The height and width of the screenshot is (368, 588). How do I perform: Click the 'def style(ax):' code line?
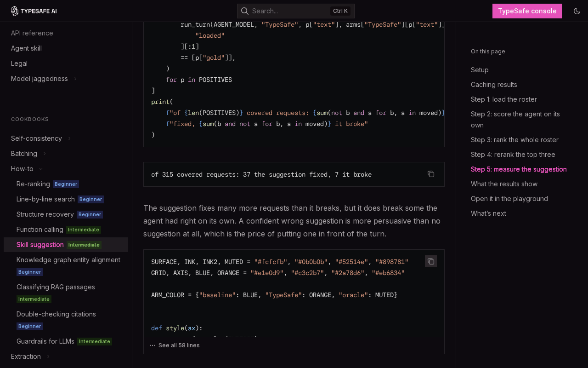177,328
